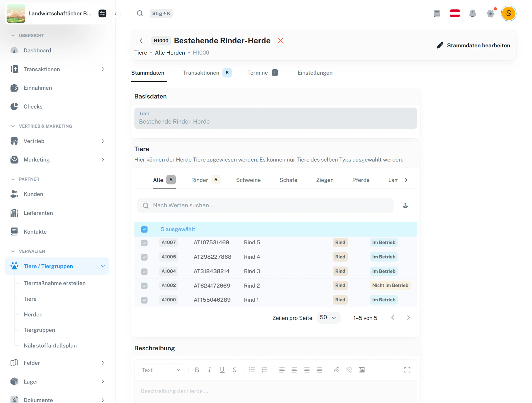Insert image in description editor
This screenshot has width=532, height=403.
(362, 370)
